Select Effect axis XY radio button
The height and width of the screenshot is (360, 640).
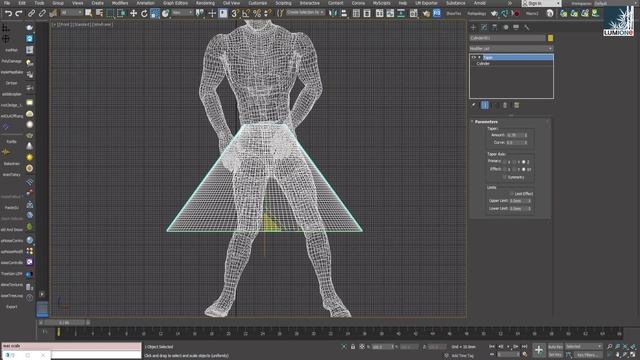tap(524, 169)
